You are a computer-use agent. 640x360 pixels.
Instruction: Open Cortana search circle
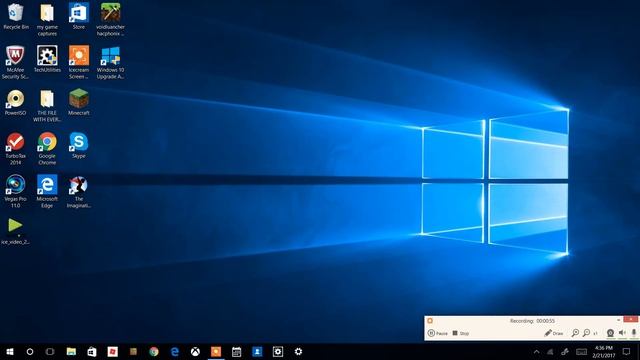30,351
